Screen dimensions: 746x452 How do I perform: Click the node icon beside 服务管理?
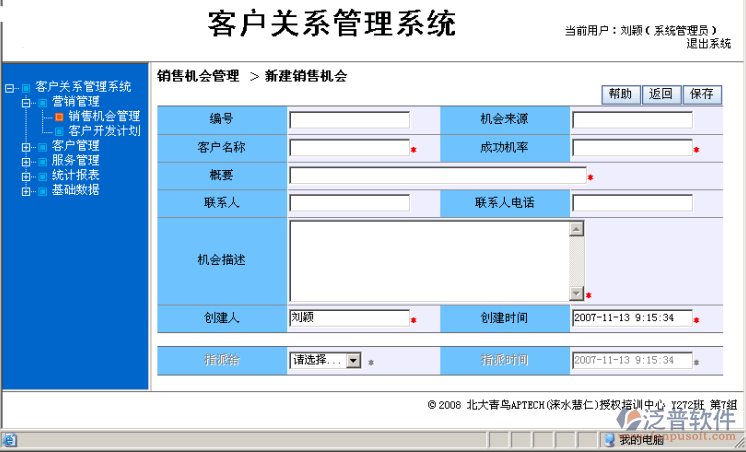[x=42, y=161]
